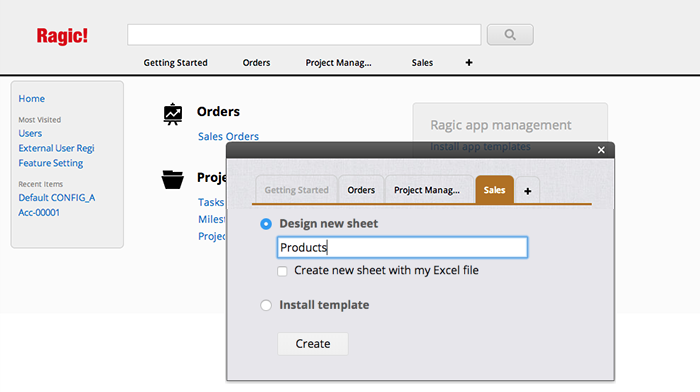Image resolution: width=700 pixels, height=392 pixels.
Task: Click the Recent Items label
Action: coord(41,184)
